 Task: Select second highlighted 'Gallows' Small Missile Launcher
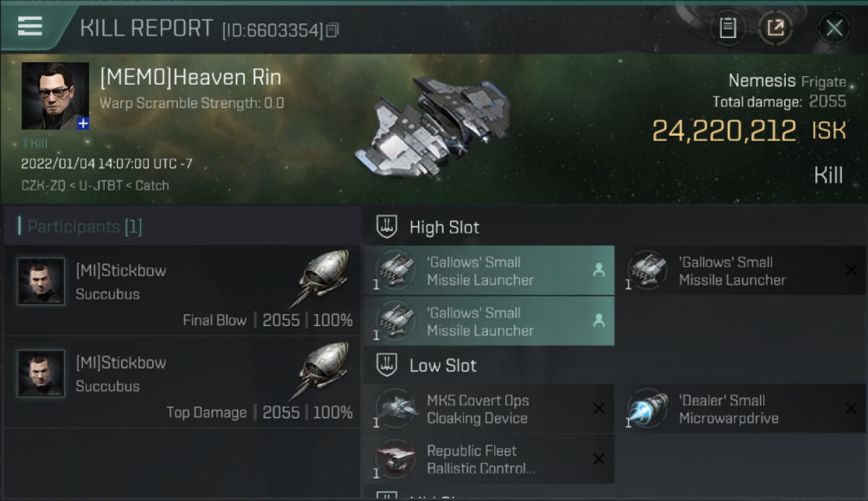(x=489, y=321)
